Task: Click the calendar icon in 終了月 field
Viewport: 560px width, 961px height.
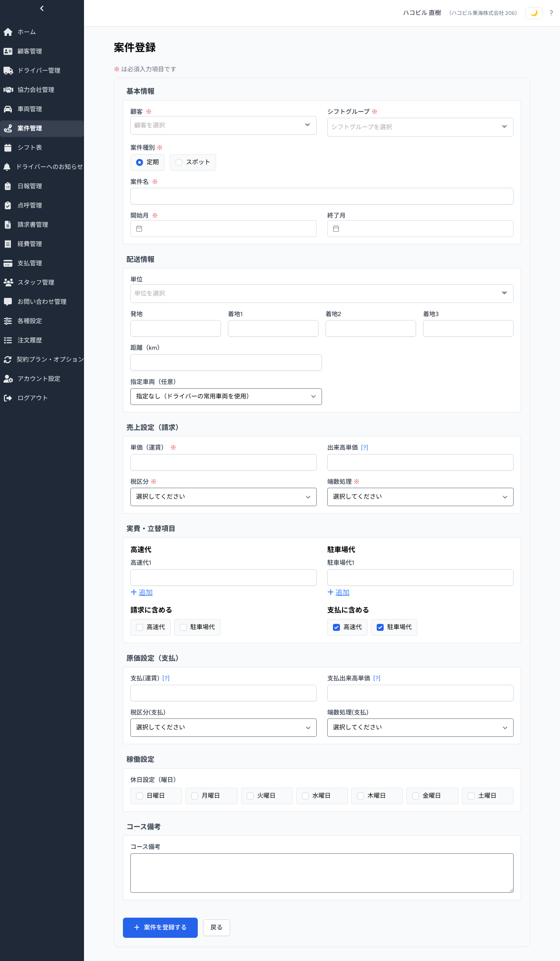Action: (x=336, y=229)
